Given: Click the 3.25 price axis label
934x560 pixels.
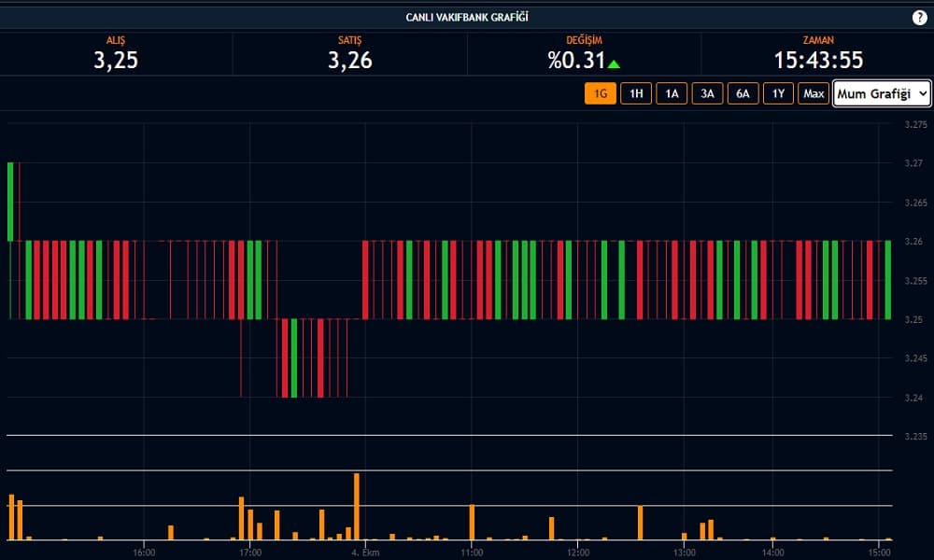Looking at the screenshot, I should click(913, 319).
